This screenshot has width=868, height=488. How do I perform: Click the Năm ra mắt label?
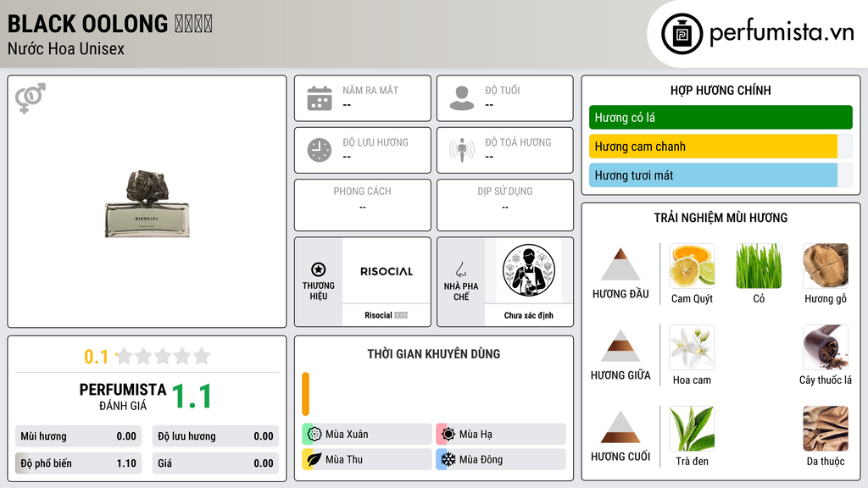coord(370,90)
